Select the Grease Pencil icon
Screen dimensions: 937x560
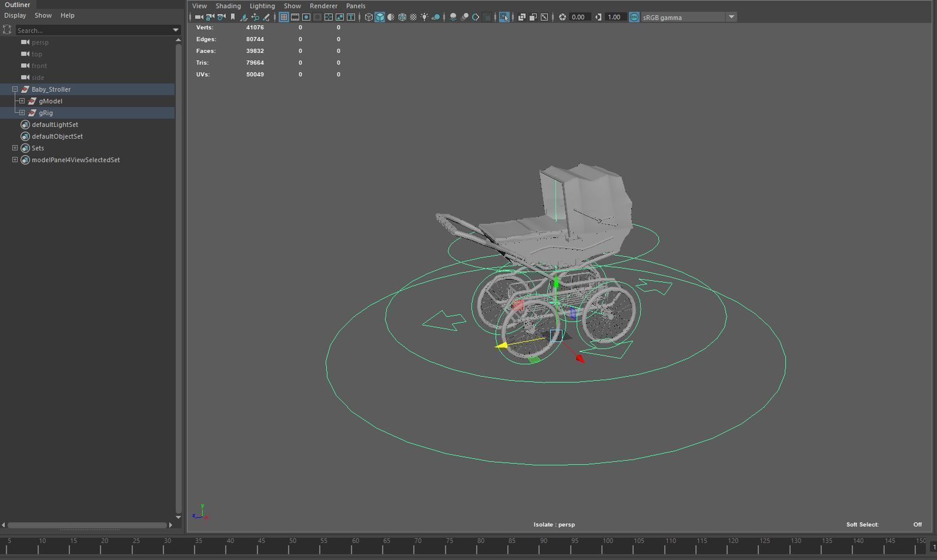point(266,17)
